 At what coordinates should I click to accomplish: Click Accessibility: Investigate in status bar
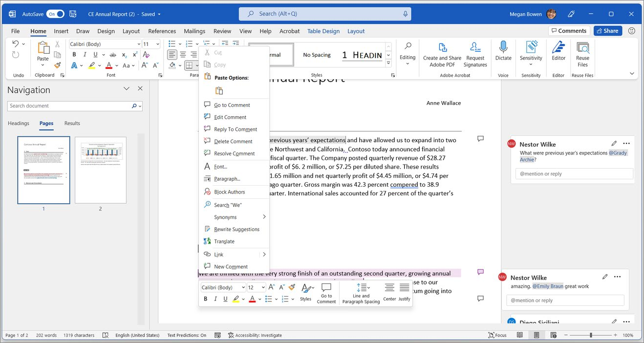click(x=255, y=335)
